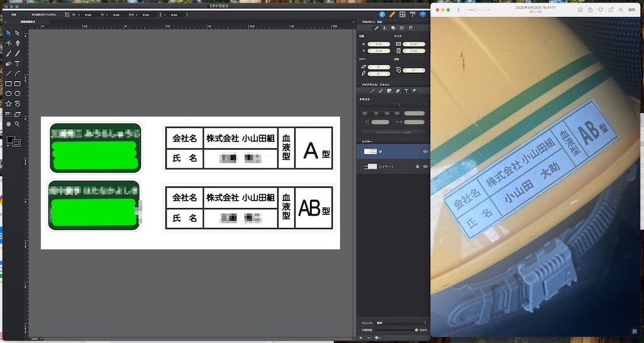
Task: Switch to the geometry pencil tab in properties
Action: tap(376, 28)
